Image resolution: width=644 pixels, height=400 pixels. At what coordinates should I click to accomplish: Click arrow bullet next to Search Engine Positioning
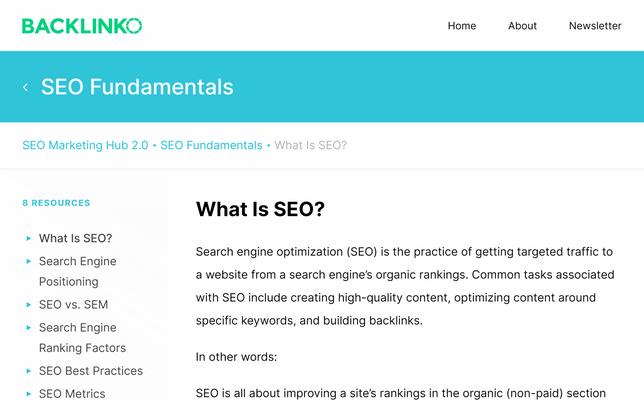29,261
